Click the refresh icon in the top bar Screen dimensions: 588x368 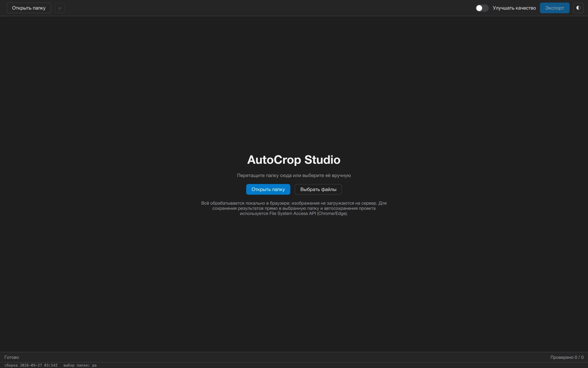pos(60,8)
